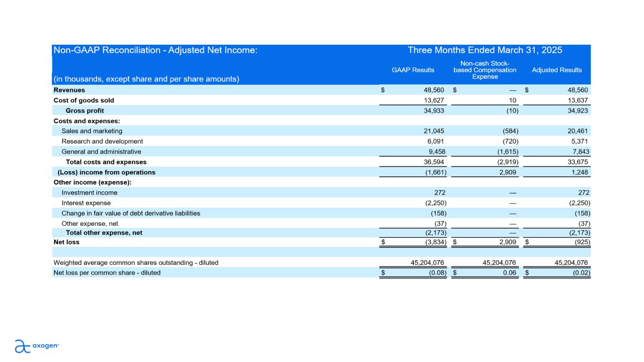644x362 pixels.
Task: Click the 'Gross profit' row label
Action: pos(84,111)
